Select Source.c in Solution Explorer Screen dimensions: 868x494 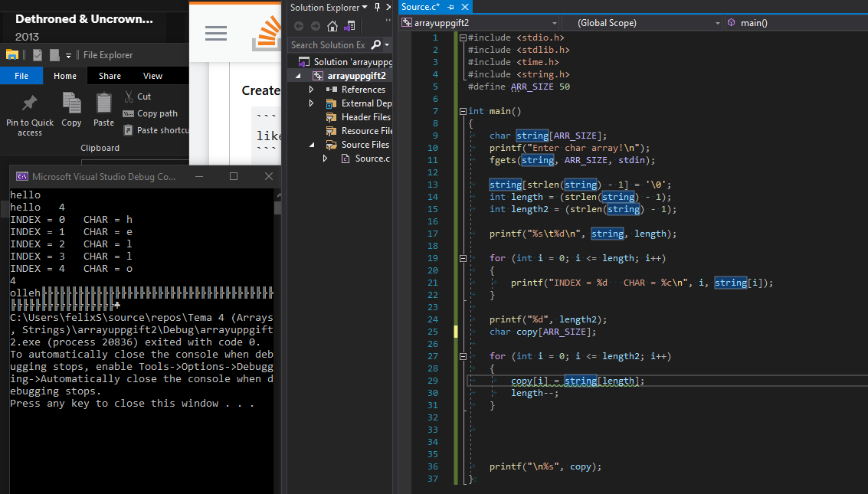pos(372,159)
